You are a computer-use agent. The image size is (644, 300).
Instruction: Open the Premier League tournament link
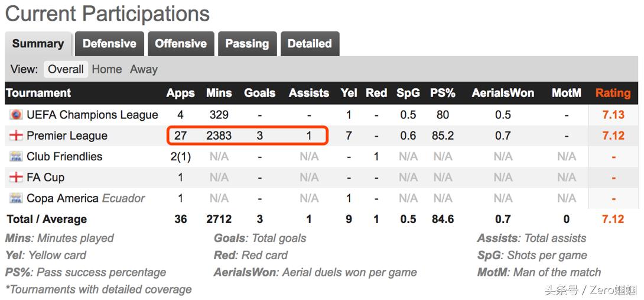[x=67, y=136]
